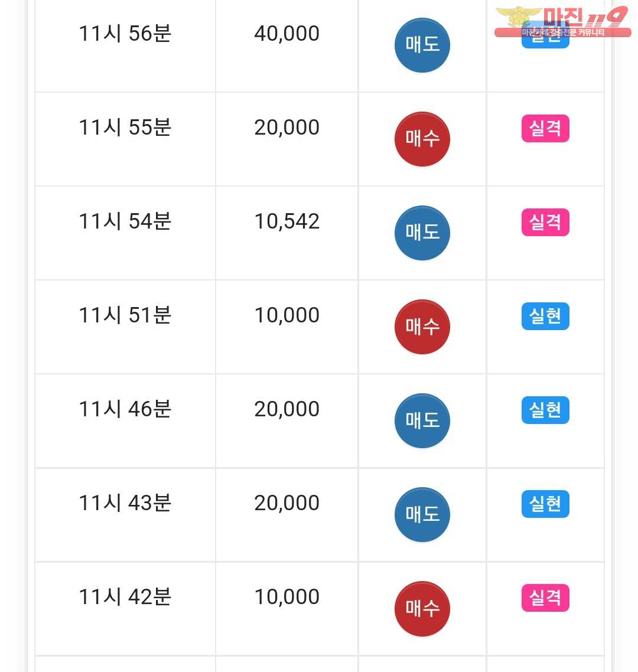Click the red 매수 circle for 11시 51분
Screen dimensions: 638x672
coord(422,327)
